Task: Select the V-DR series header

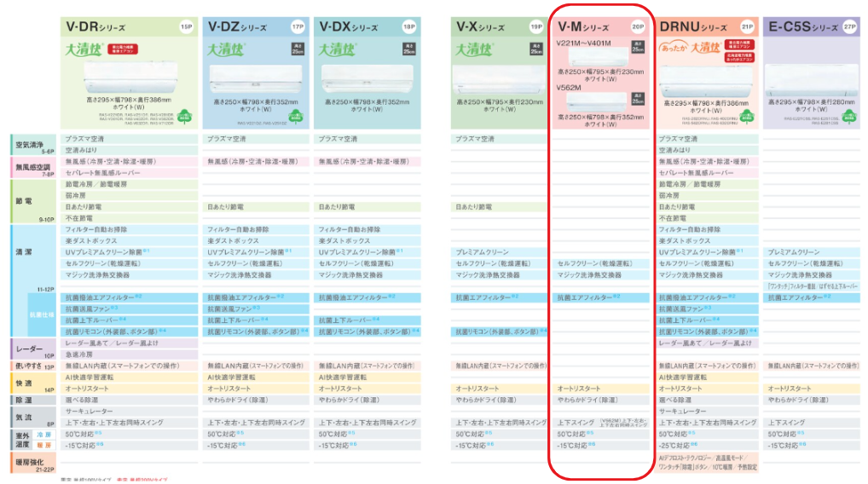Action: tap(129, 26)
